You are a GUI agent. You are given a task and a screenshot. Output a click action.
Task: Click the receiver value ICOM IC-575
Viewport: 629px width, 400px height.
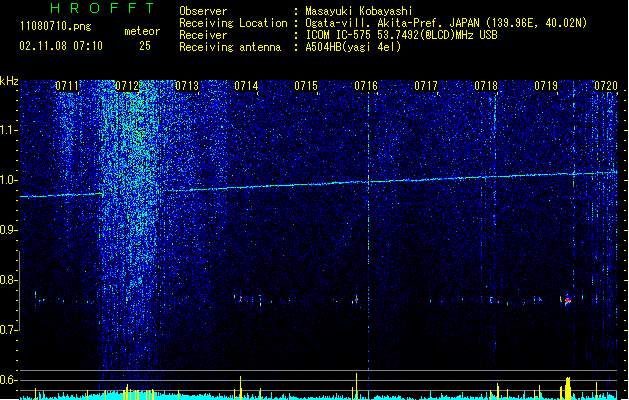401,35
